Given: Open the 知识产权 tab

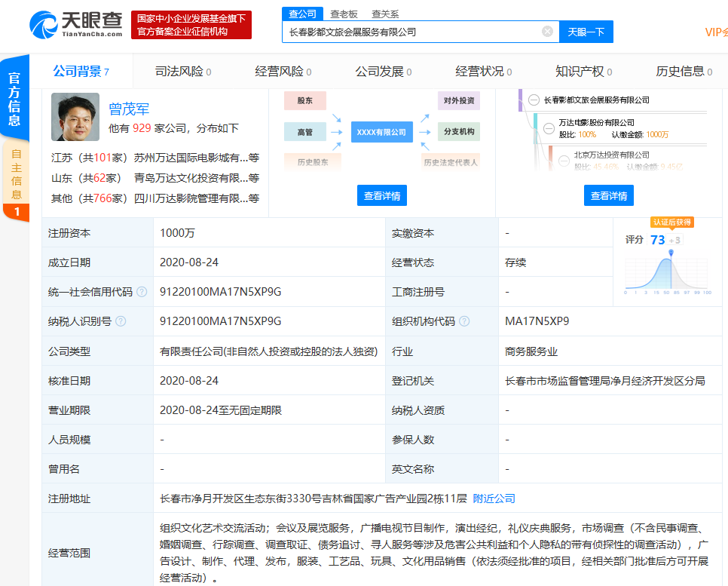Looking at the screenshot, I should click(x=584, y=72).
